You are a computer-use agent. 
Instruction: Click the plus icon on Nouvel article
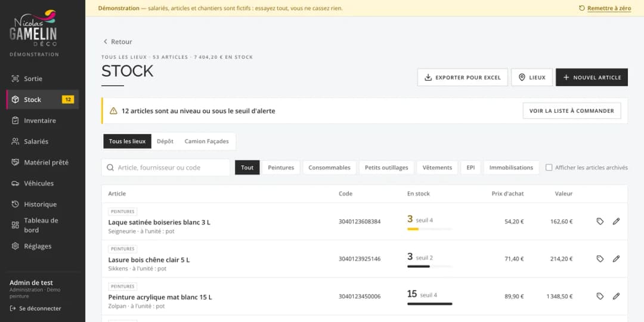pyautogui.click(x=566, y=77)
